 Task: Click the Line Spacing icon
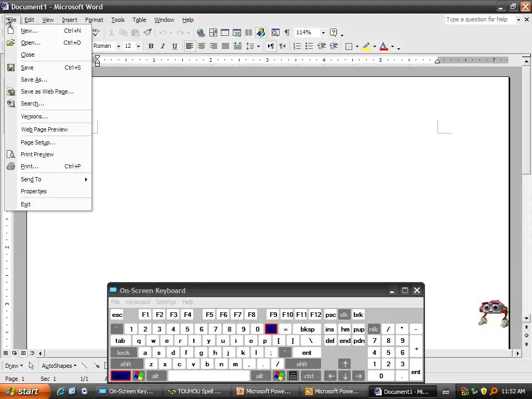pyautogui.click(x=250, y=46)
